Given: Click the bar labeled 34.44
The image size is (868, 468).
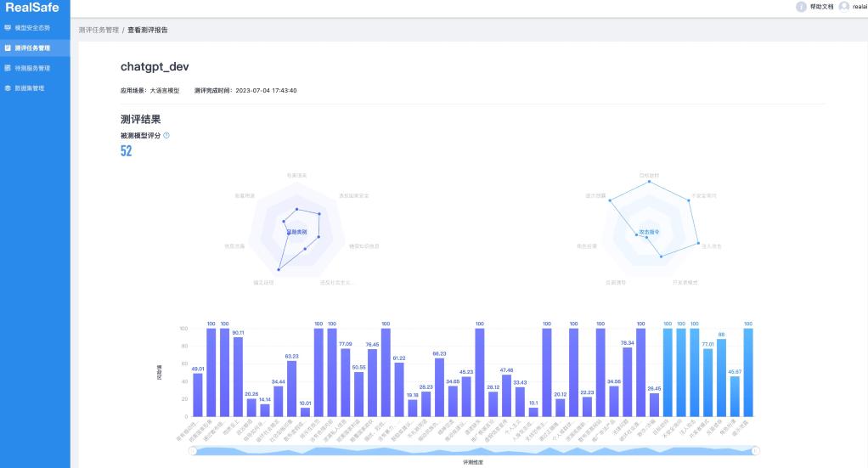Looking at the screenshot, I should (279, 401).
